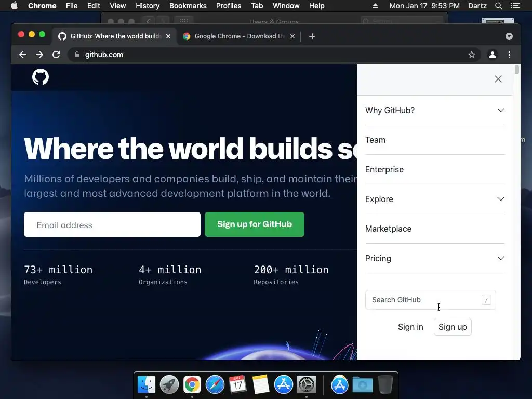Click the GitHub Octocat logo
This screenshot has height=399, width=532.
click(41, 77)
